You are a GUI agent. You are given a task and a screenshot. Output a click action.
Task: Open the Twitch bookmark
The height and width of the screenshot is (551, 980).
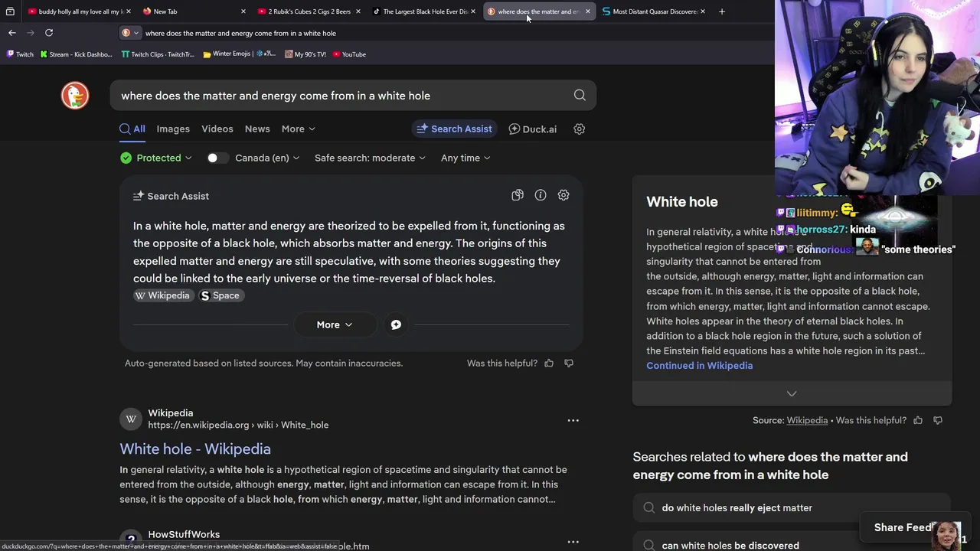[20, 54]
